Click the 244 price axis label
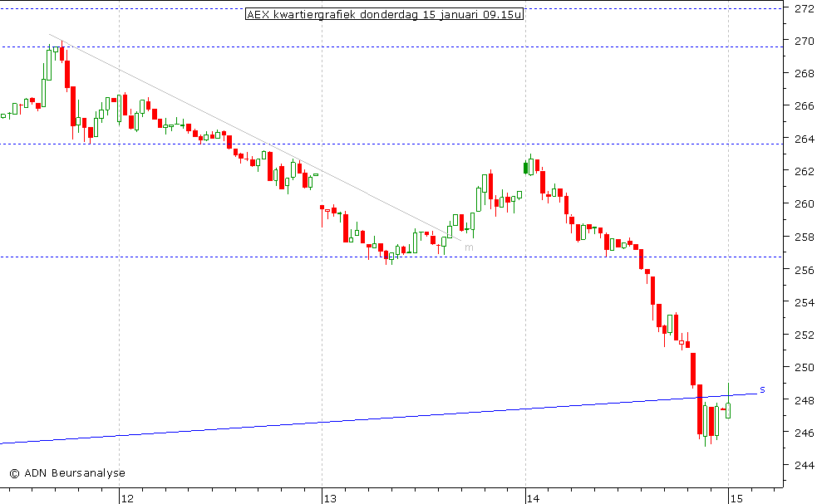 804,466
